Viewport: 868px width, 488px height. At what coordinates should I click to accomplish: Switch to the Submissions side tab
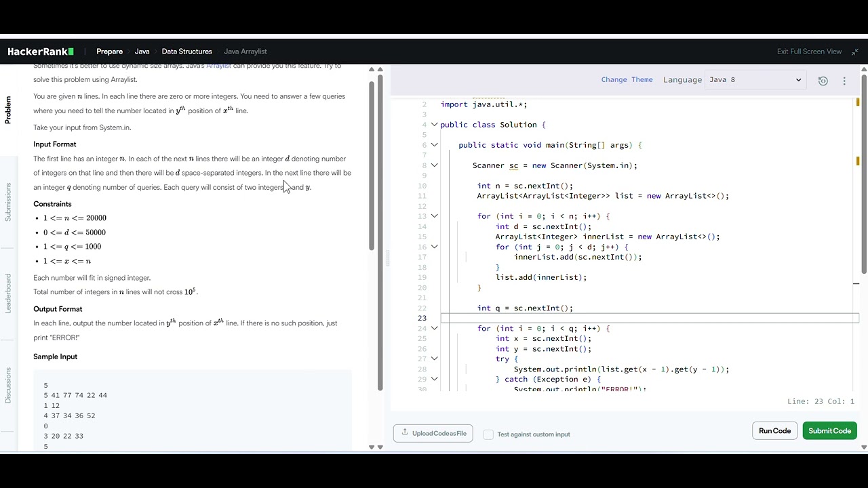8,202
